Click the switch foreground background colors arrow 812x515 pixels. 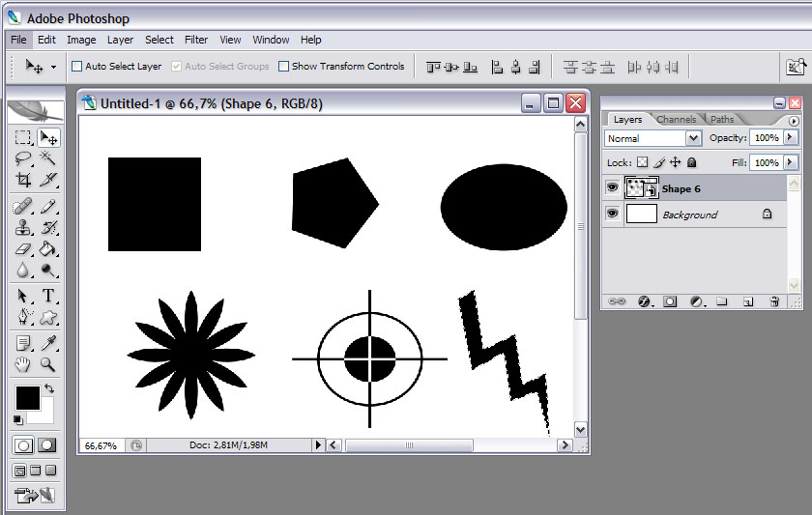pos(49,388)
